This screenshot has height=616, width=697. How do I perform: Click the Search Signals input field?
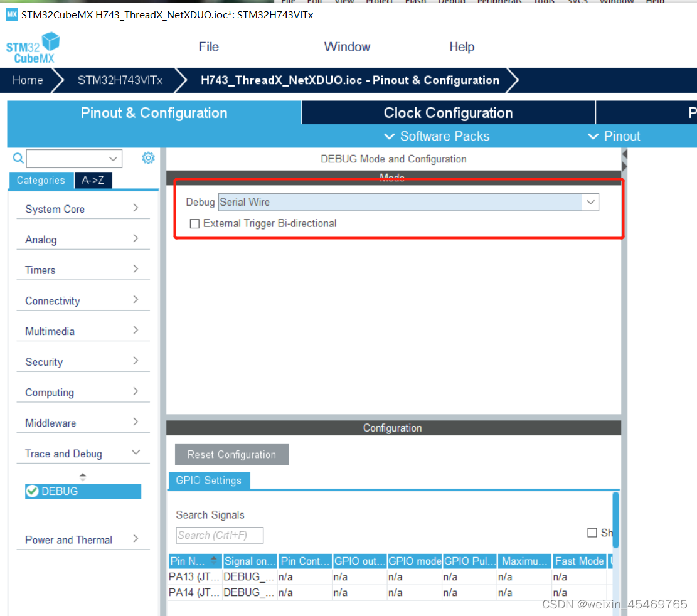(x=220, y=535)
